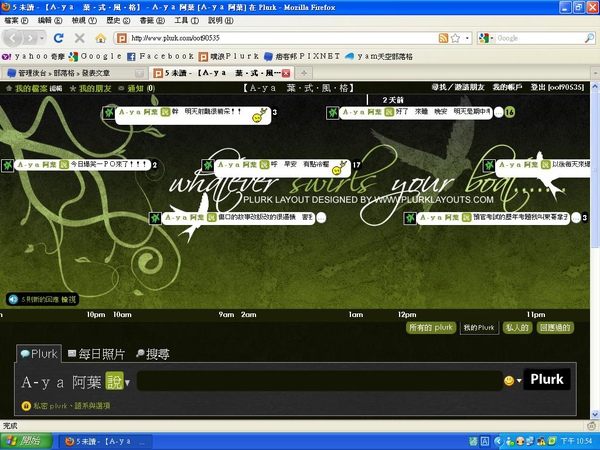This screenshot has height=450, width=600.
Task: Open the 檔案 (File) menu
Action: pyautogui.click(x=16, y=21)
